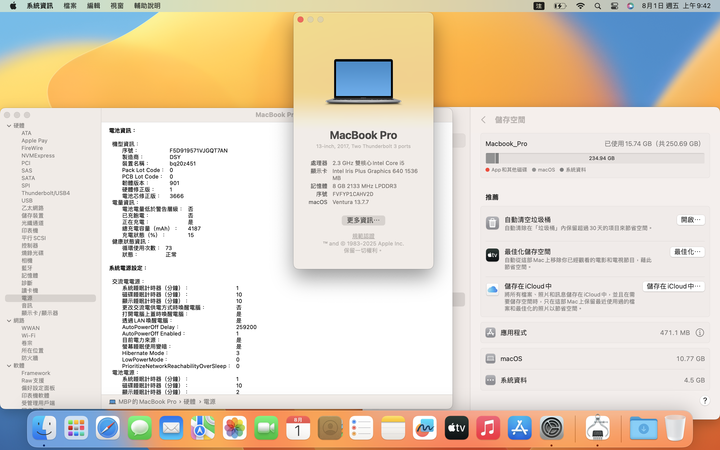The width and height of the screenshot is (720, 450).
Task: Open Launchpad from the Dock
Action: click(76, 428)
